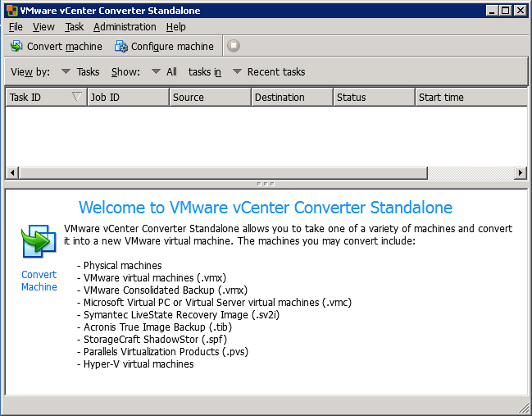The image size is (532, 416).
Task: Open the Help menu
Action: (x=175, y=27)
